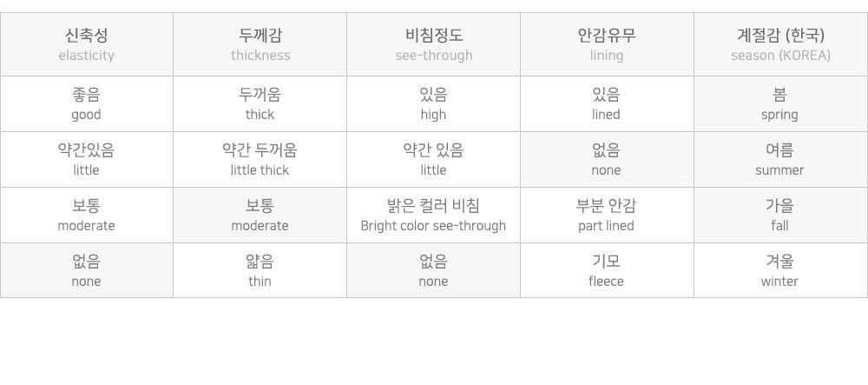Screen dimensions: 868x385
Task: Select the 'little' elasticity cell
Action: pos(87,160)
